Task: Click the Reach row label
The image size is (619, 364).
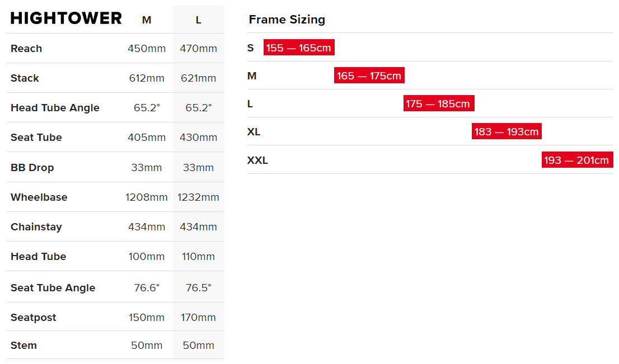Action: click(26, 49)
